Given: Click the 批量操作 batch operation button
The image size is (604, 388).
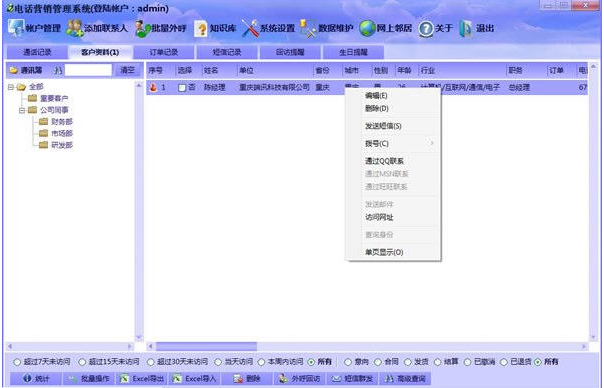Looking at the screenshot, I should coord(89,378).
